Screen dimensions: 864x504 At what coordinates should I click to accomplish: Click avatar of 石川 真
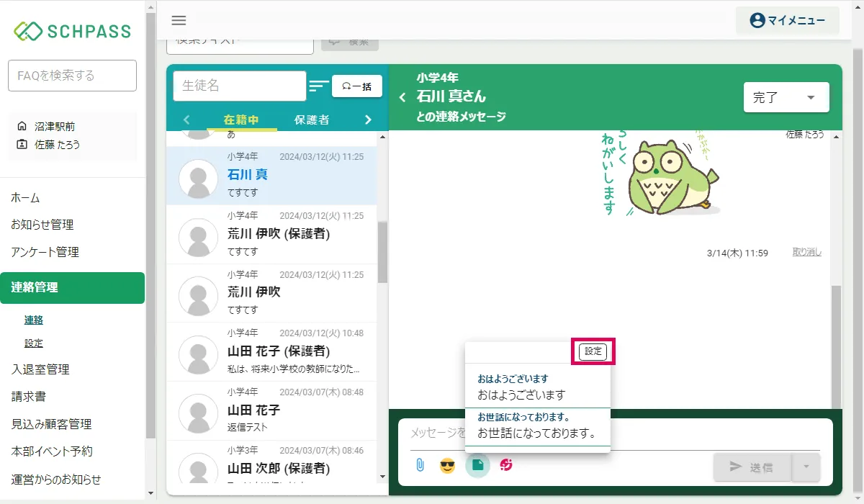point(198,179)
